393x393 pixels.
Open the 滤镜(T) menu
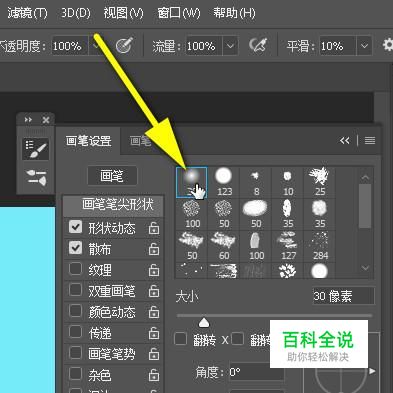[27, 13]
